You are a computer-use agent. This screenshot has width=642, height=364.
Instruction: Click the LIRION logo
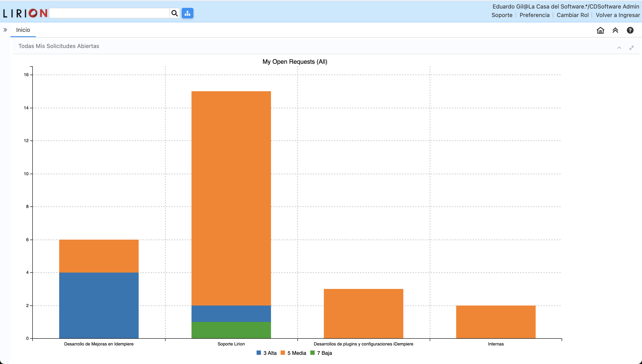tap(25, 13)
